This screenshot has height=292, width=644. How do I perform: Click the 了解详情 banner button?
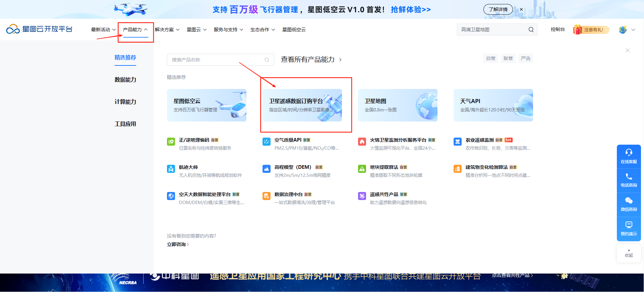coord(498,9)
